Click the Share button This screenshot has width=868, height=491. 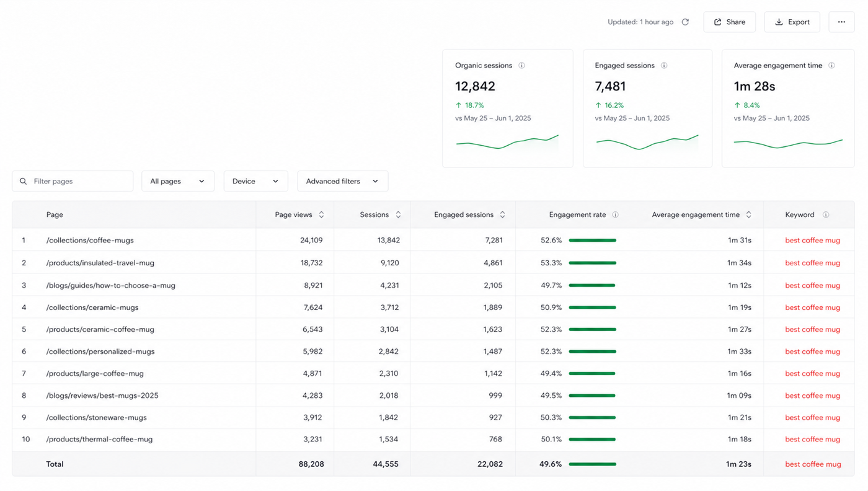[x=729, y=22]
